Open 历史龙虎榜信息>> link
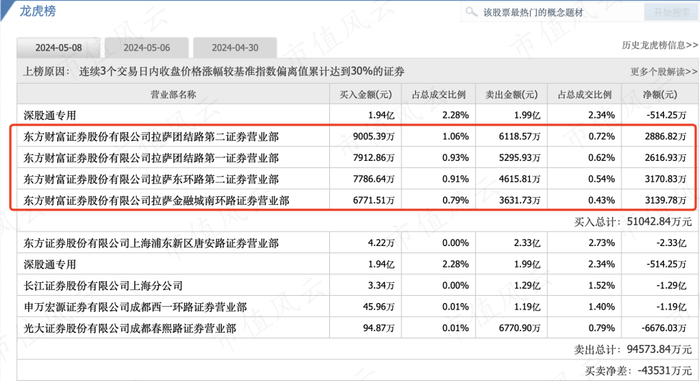The height and width of the screenshot is (381, 700). tap(659, 45)
